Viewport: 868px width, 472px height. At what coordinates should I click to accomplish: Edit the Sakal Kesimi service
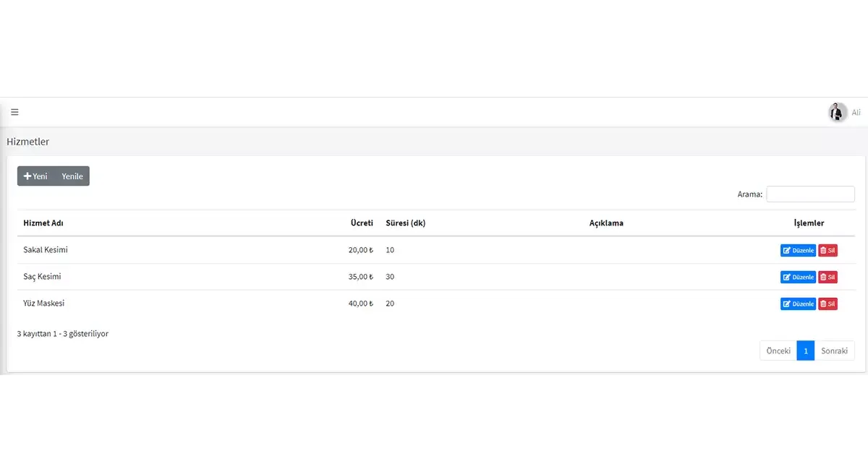point(798,251)
